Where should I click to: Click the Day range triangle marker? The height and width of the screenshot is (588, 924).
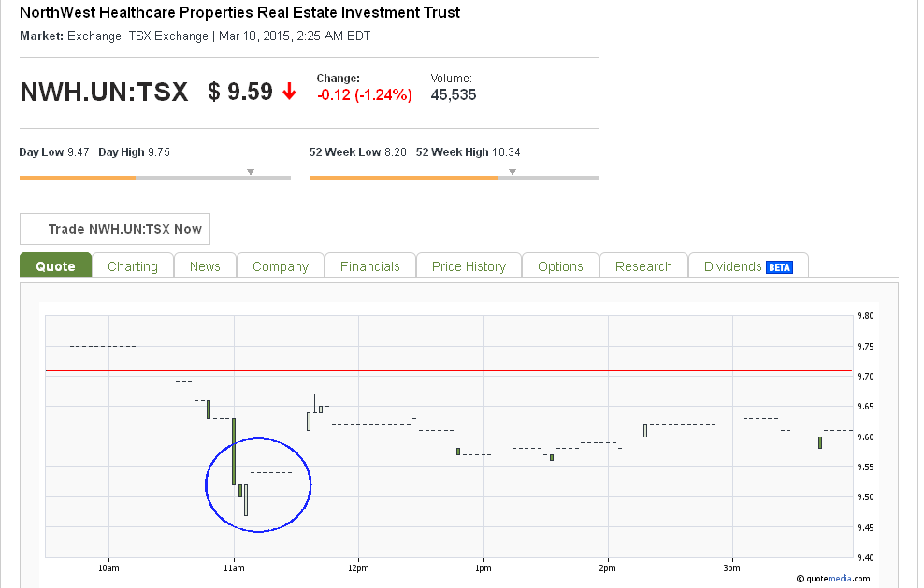pyautogui.click(x=251, y=172)
